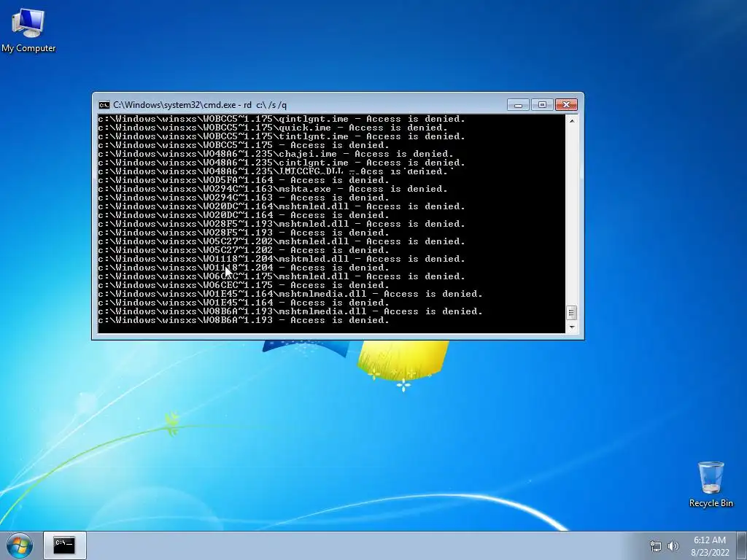This screenshot has height=560, width=747.
Task: Click the W01118~1.204\mshtmled.dll line
Action: tap(282, 259)
